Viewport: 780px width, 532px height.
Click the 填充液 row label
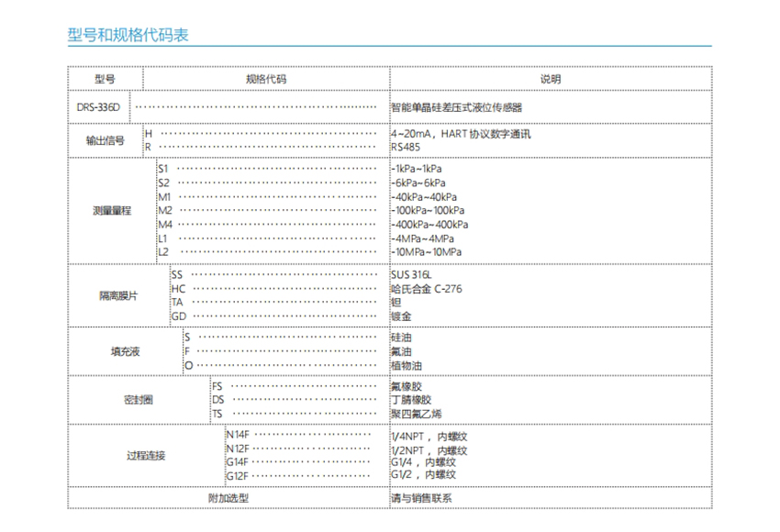(125, 351)
